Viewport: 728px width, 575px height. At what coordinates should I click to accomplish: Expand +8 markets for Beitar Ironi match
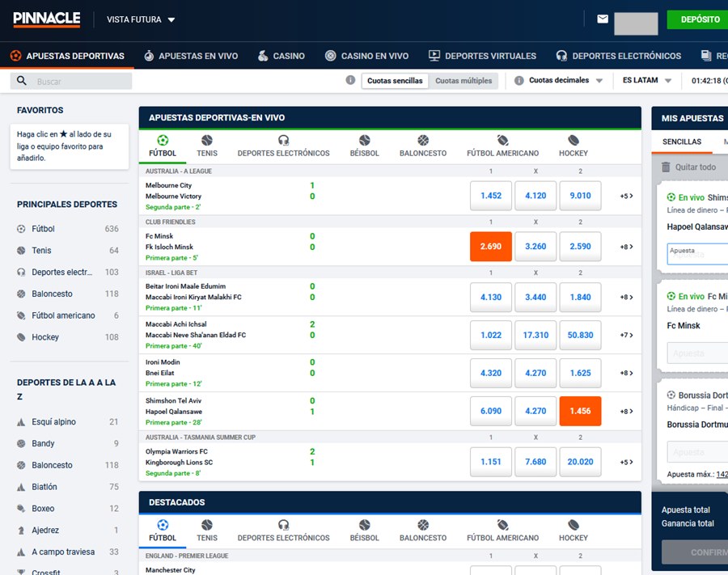(626, 297)
